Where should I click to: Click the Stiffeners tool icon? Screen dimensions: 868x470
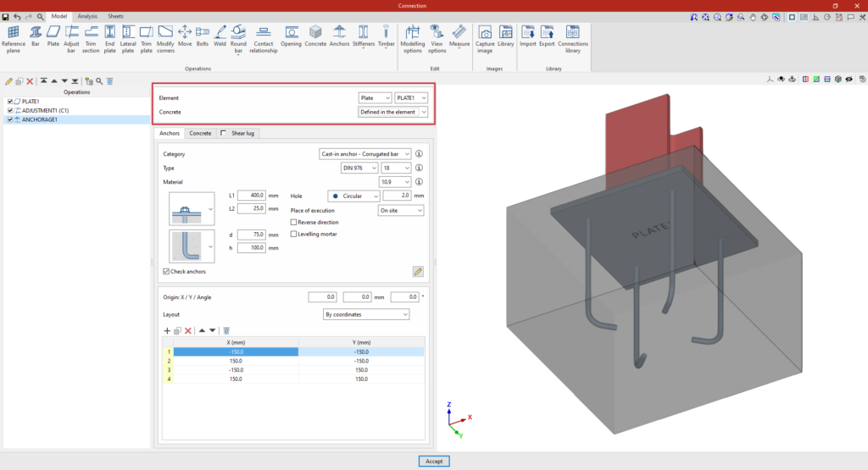364,36
